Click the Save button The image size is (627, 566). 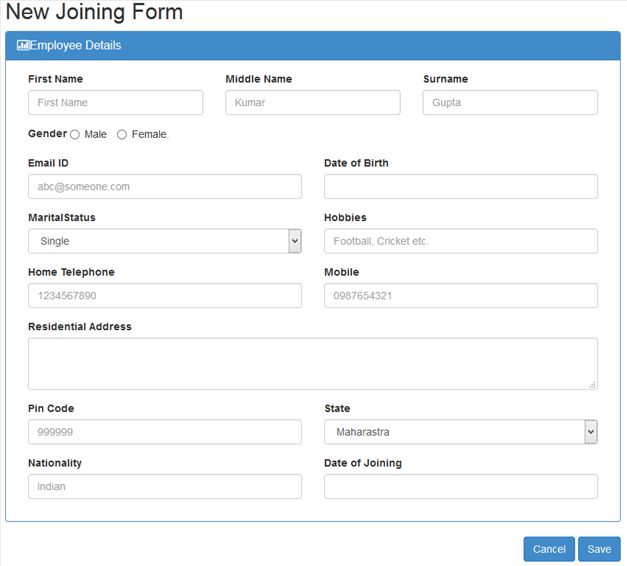(599, 549)
